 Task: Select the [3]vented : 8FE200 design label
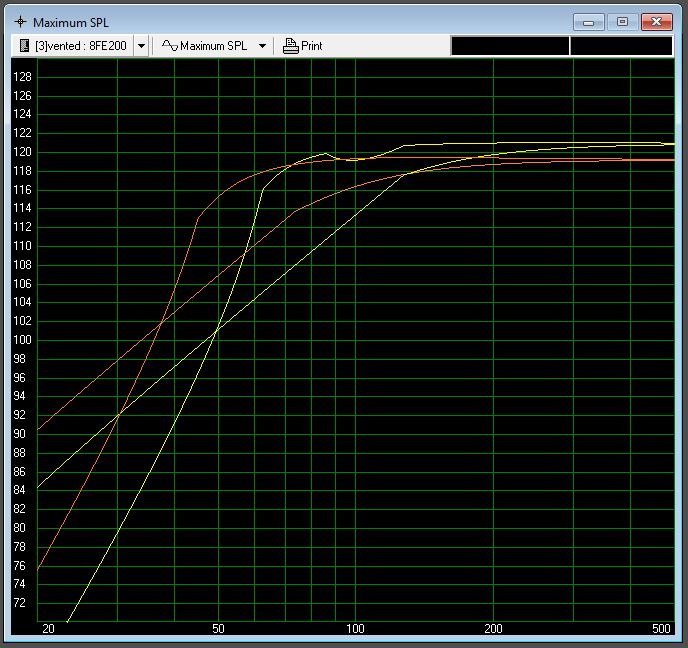pyautogui.click(x=81, y=46)
